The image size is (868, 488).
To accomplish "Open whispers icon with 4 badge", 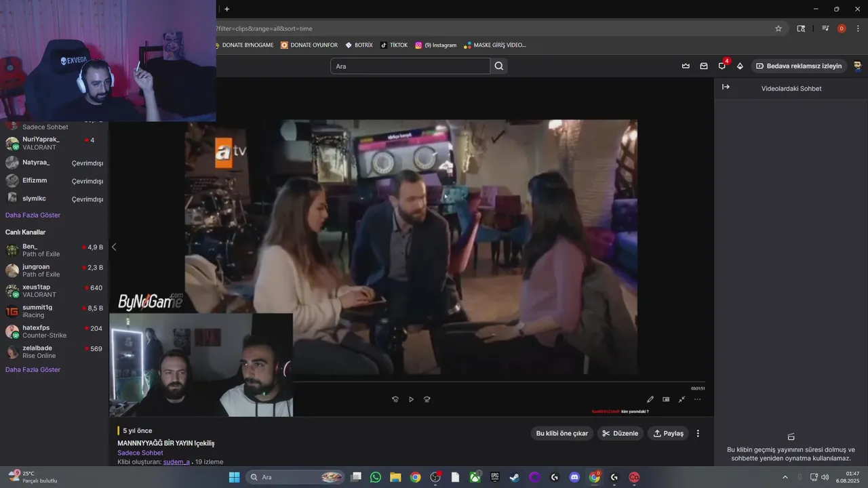I will coord(722,65).
